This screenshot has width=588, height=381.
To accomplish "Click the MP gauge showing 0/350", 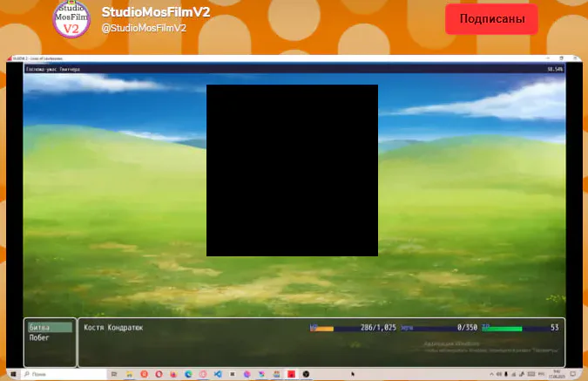I will click(x=439, y=328).
